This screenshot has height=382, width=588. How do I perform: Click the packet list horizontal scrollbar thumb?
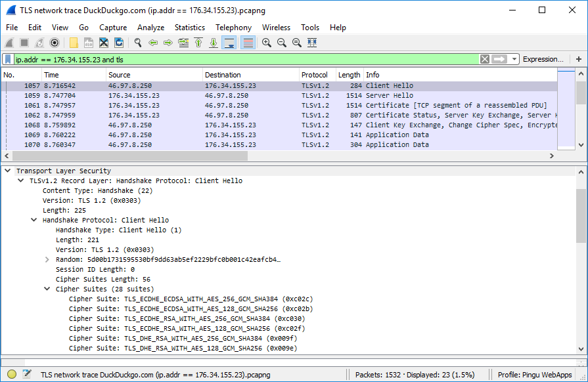point(130,156)
